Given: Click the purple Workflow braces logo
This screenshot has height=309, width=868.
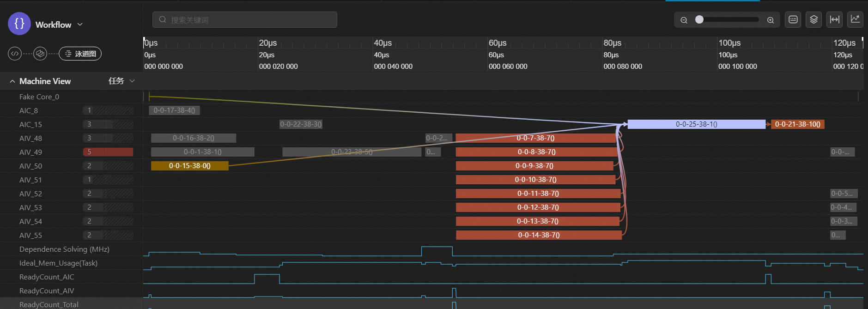Looking at the screenshot, I should coord(19,24).
